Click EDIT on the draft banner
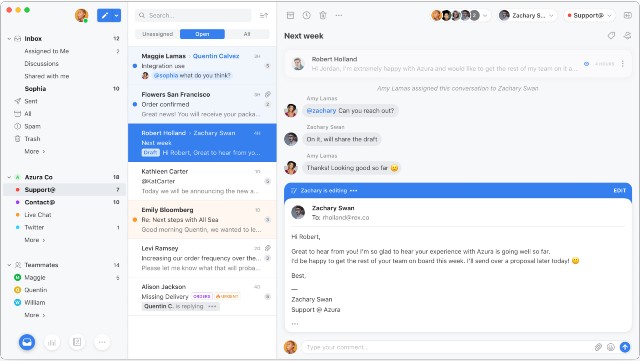 coord(619,191)
